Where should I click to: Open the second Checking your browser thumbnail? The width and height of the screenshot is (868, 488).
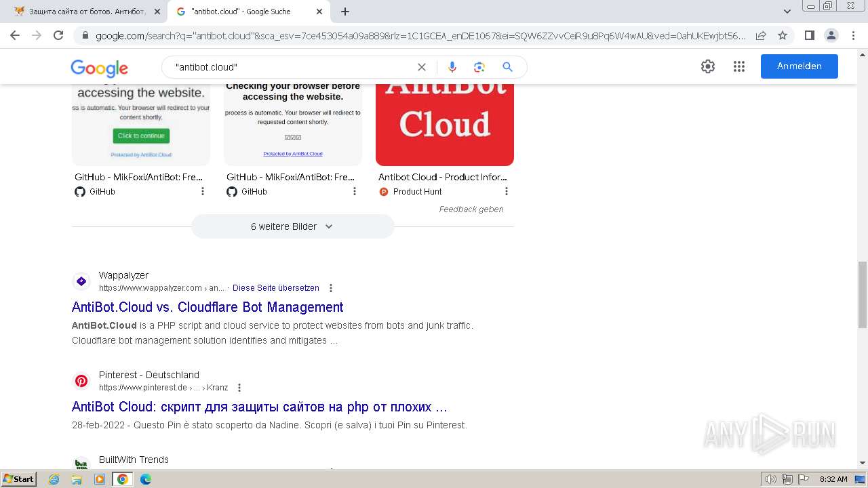click(293, 125)
